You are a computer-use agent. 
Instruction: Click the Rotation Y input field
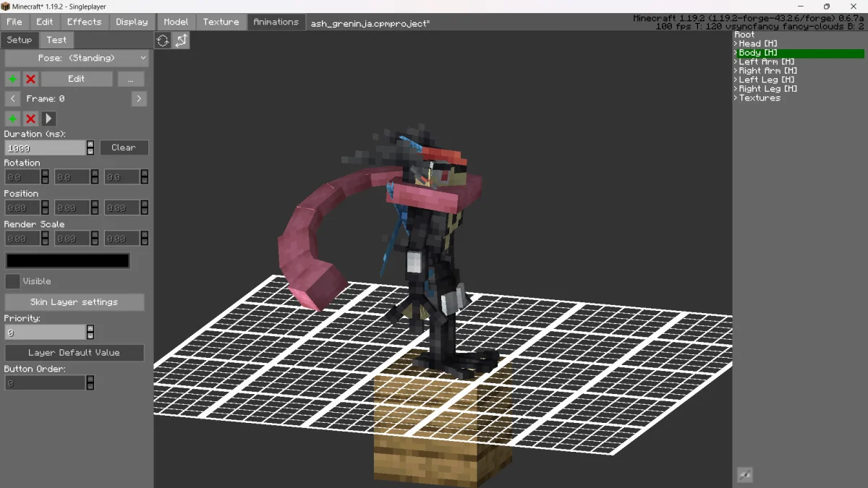(x=72, y=177)
